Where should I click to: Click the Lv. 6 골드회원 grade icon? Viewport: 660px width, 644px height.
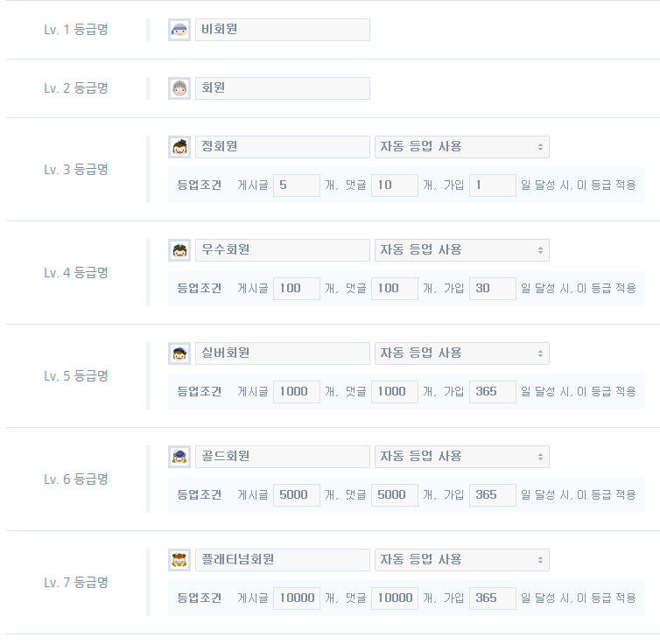179,457
